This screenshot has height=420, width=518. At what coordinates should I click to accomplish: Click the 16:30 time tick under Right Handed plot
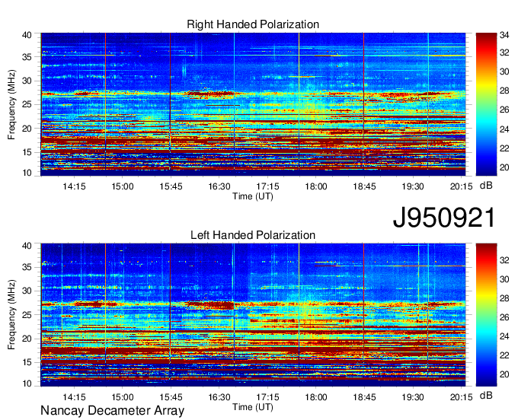[219, 186]
